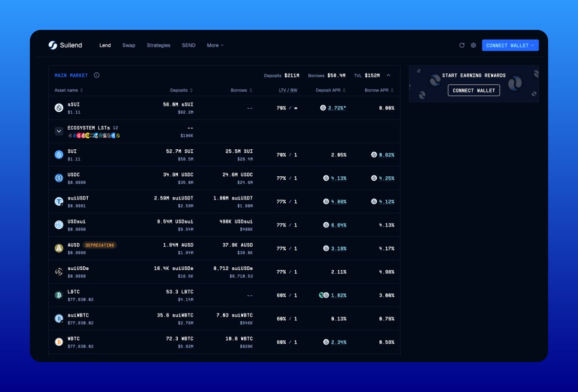Go to the Lend tab
This screenshot has height=392, width=578.
click(x=105, y=45)
